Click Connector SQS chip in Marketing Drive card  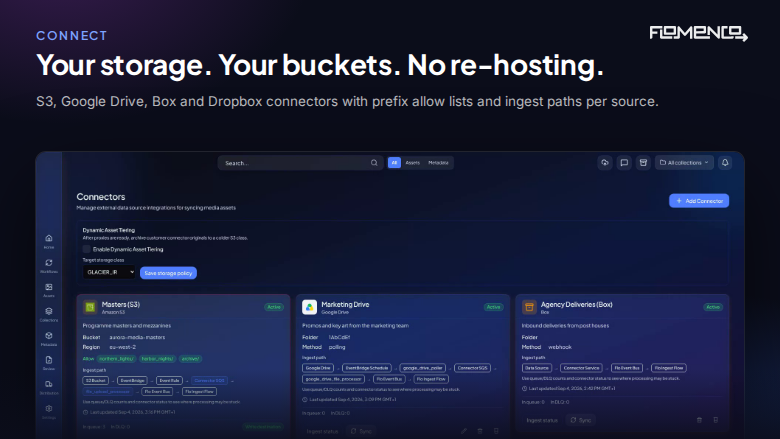point(472,368)
